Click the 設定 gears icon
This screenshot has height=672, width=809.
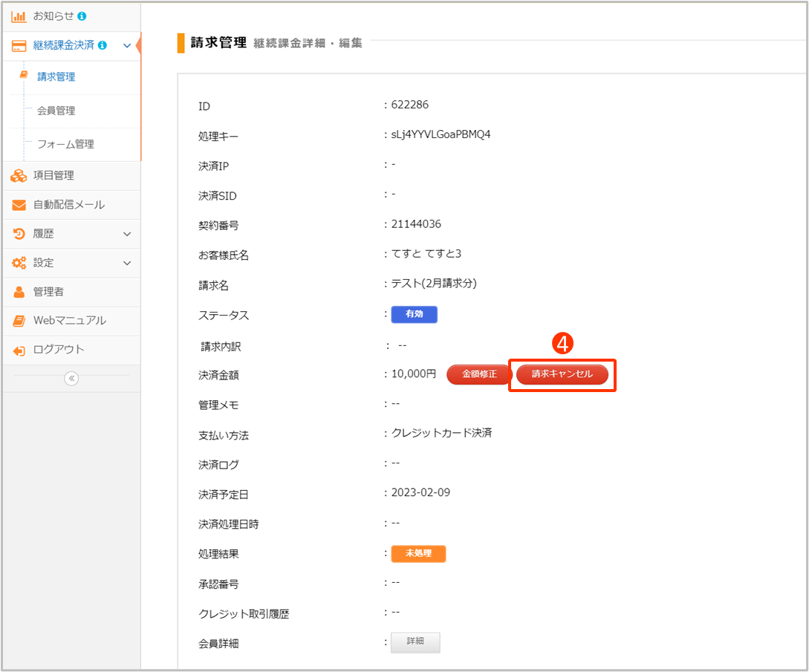19,263
